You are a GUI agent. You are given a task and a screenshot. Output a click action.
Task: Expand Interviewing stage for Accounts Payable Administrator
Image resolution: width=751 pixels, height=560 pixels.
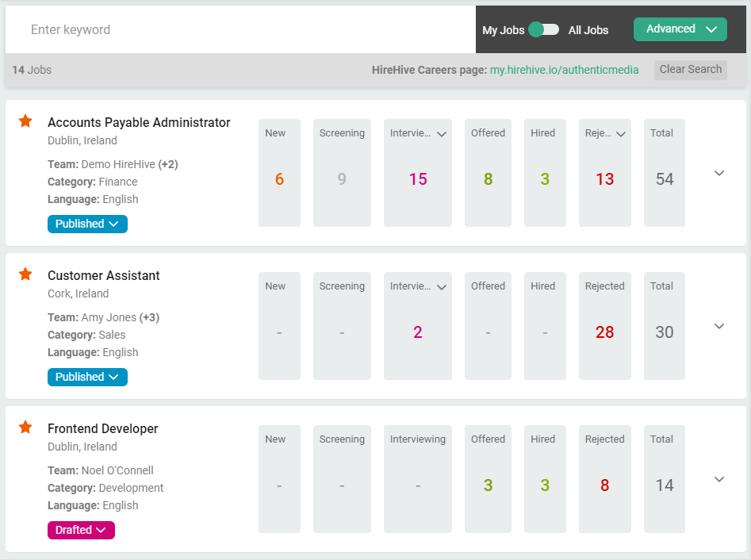click(x=442, y=134)
